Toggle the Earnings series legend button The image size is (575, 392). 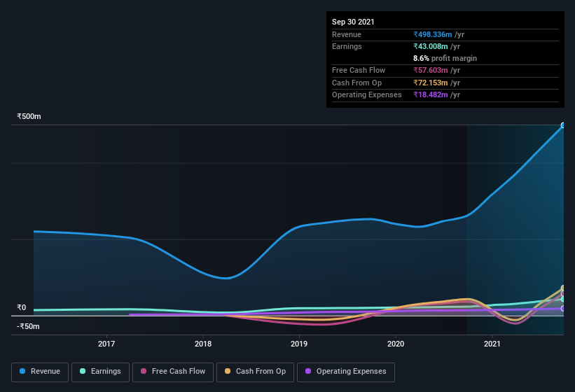click(100, 372)
